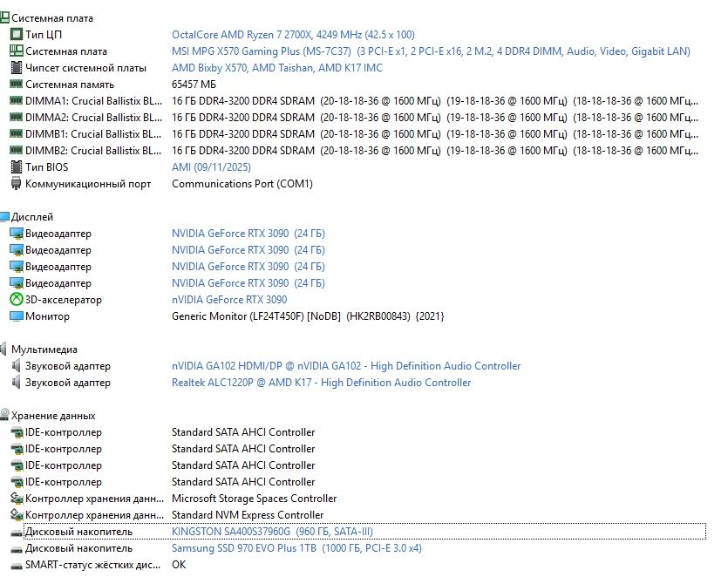This screenshot has height=577, width=728.
Task: Click drive icon for KINGSTON SA400S37960G
Action: 17,533
